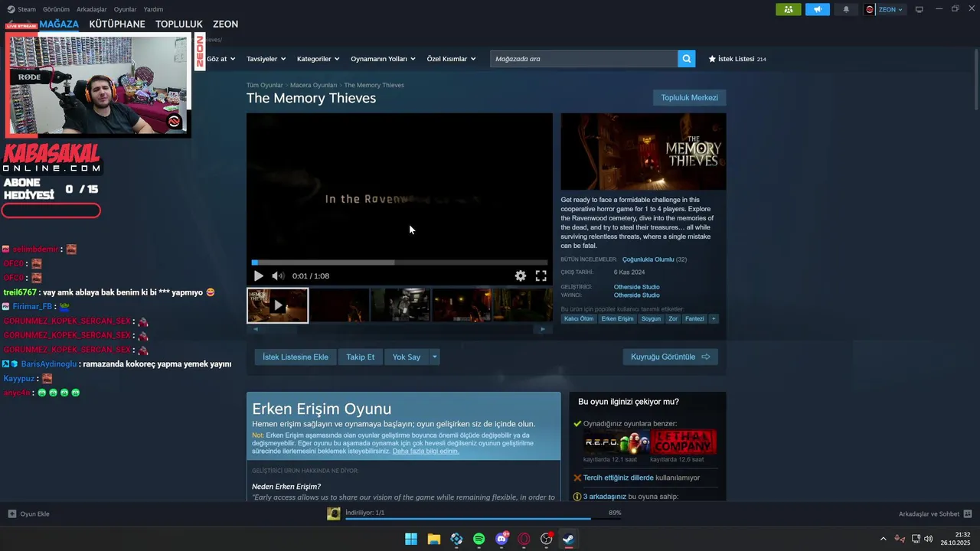Expand the Özel Kısımlar dropdown
Viewport: 980px width, 551px height.
pyautogui.click(x=451, y=59)
